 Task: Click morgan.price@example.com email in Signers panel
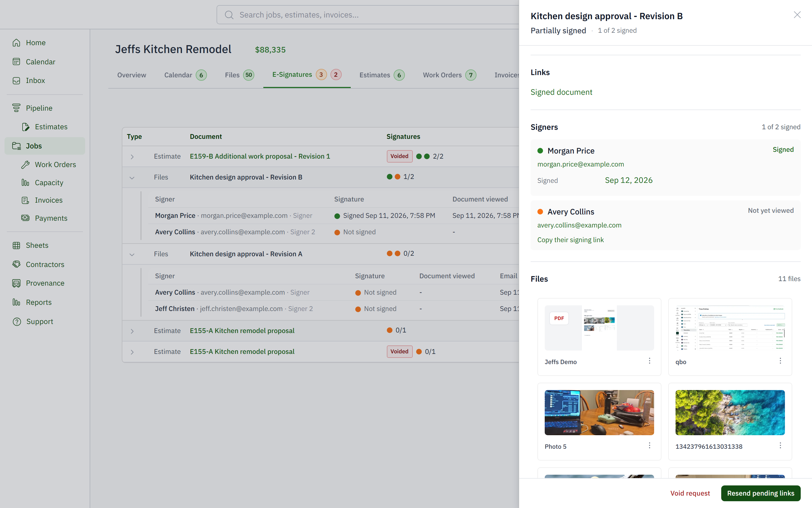point(581,164)
